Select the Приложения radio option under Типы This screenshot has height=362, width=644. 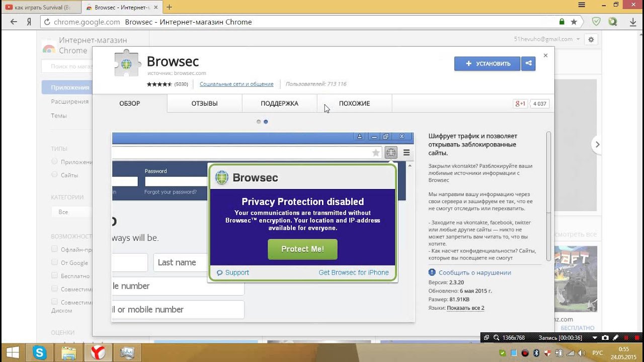pos(54,161)
